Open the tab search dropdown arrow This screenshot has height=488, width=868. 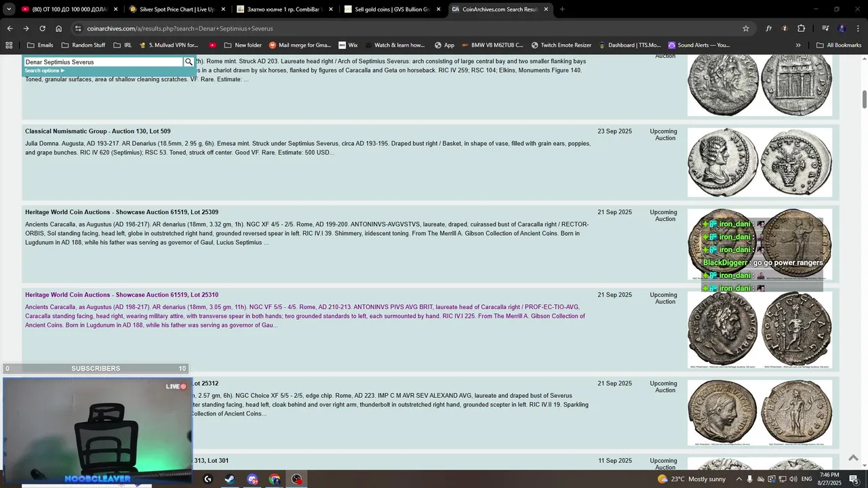[9, 9]
